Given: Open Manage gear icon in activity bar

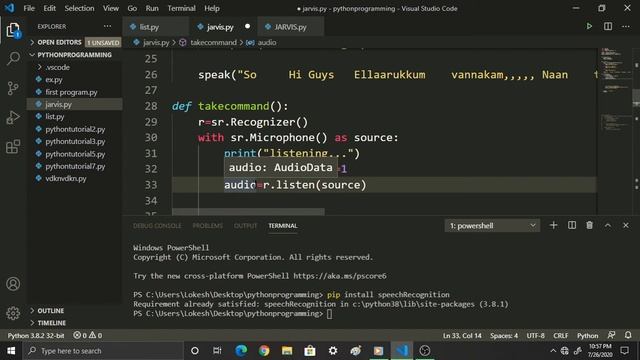Looking at the screenshot, I should click(x=13, y=313).
